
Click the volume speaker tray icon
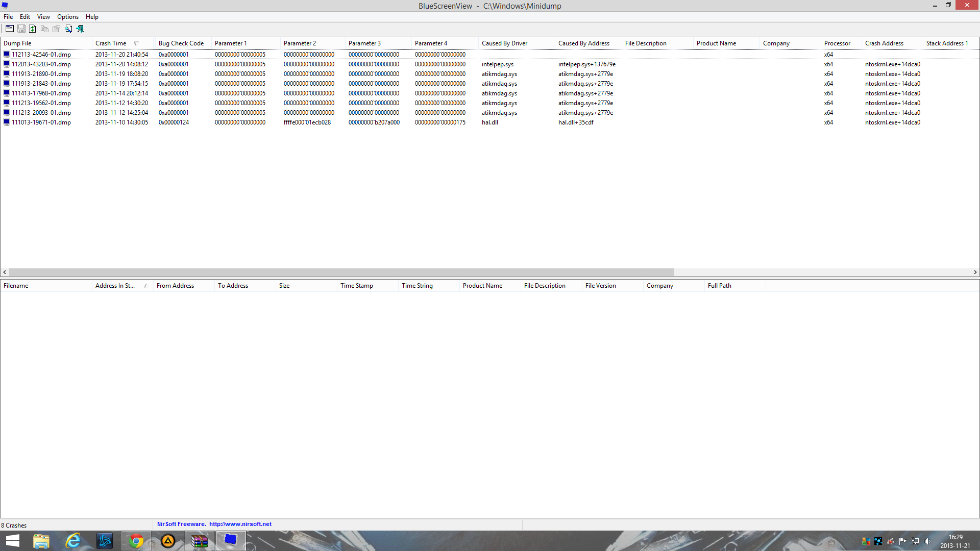pyautogui.click(x=927, y=541)
